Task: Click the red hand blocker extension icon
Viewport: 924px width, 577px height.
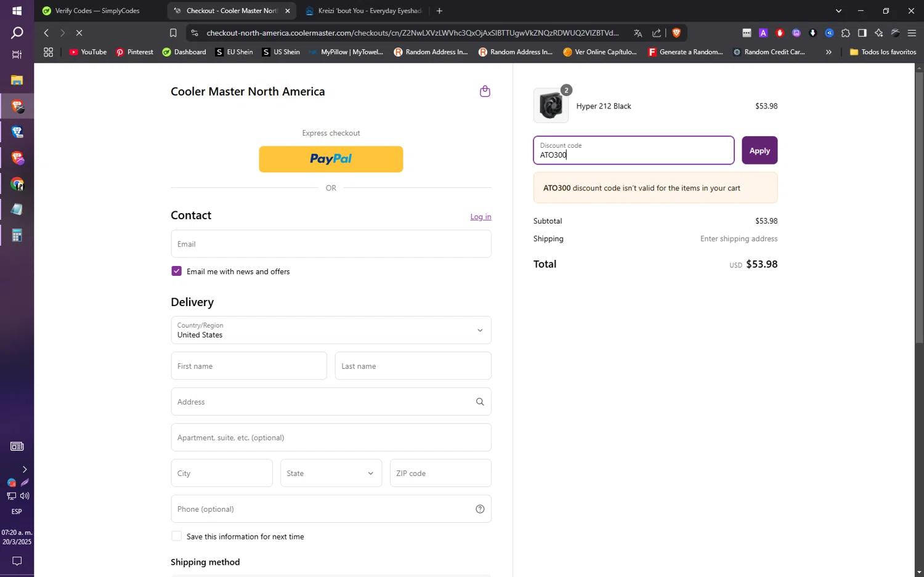Action: [x=780, y=33]
